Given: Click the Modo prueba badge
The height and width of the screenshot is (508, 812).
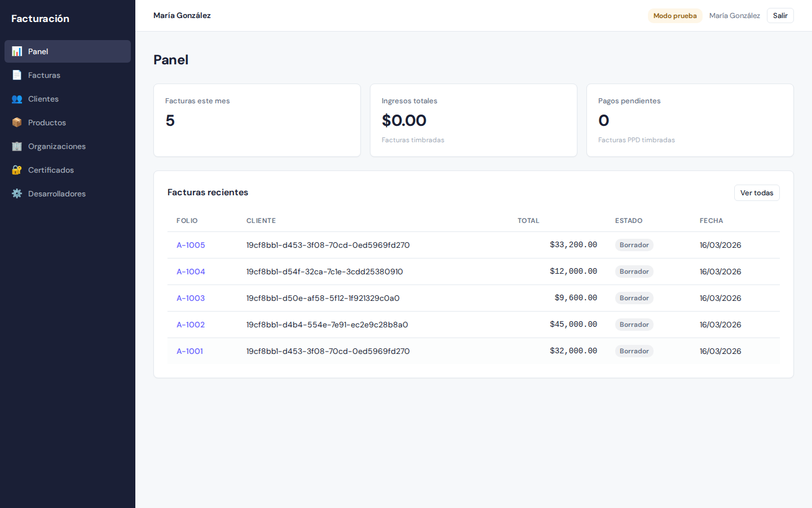Looking at the screenshot, I should (x=675, y=15).
